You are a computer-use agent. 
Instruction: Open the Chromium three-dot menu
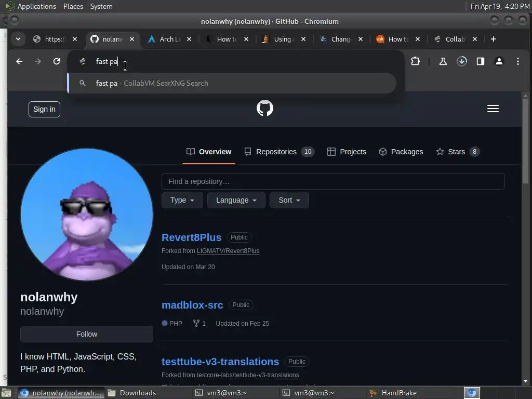click(x=518, y=61)
